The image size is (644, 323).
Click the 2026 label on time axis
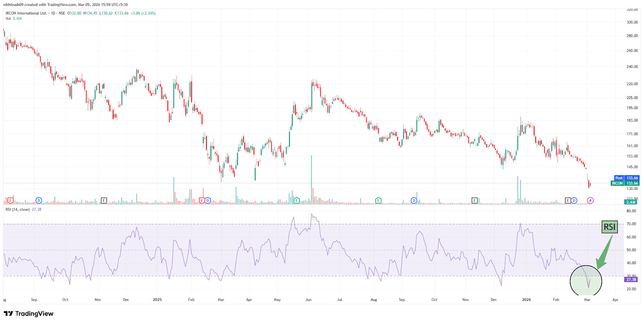click(526, 300)
